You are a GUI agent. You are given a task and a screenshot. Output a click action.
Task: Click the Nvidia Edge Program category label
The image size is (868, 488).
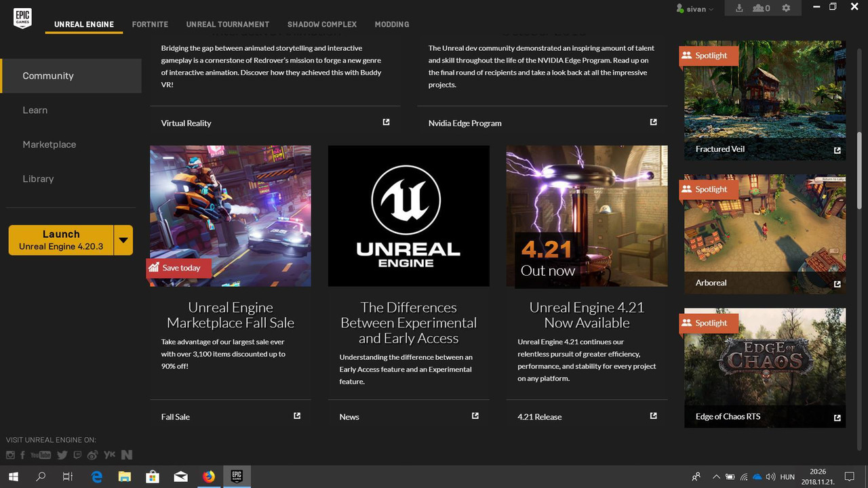click(x=465, y=123)
